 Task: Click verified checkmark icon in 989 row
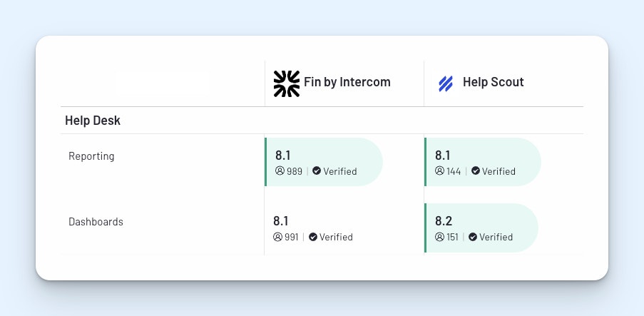click(317, 170)
